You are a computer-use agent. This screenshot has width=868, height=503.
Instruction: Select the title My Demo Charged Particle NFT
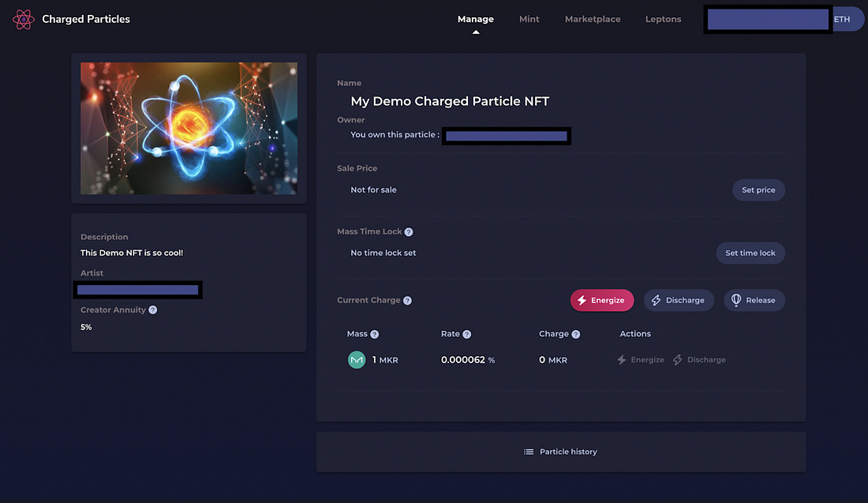tap(450, 101)
